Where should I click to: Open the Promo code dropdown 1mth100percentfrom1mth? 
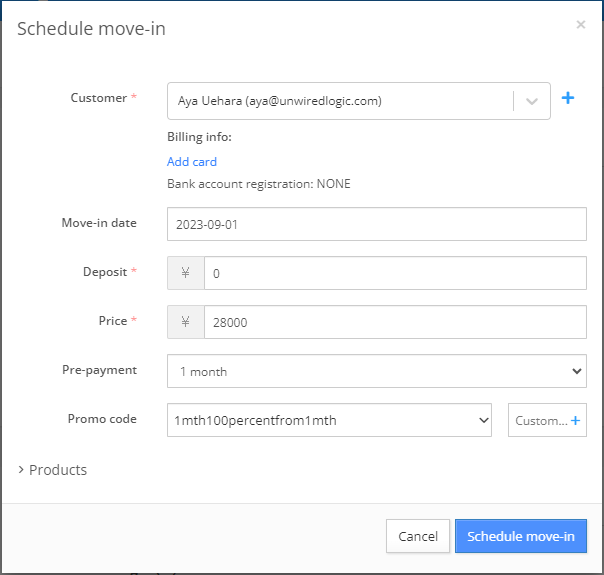coord(329,420)
